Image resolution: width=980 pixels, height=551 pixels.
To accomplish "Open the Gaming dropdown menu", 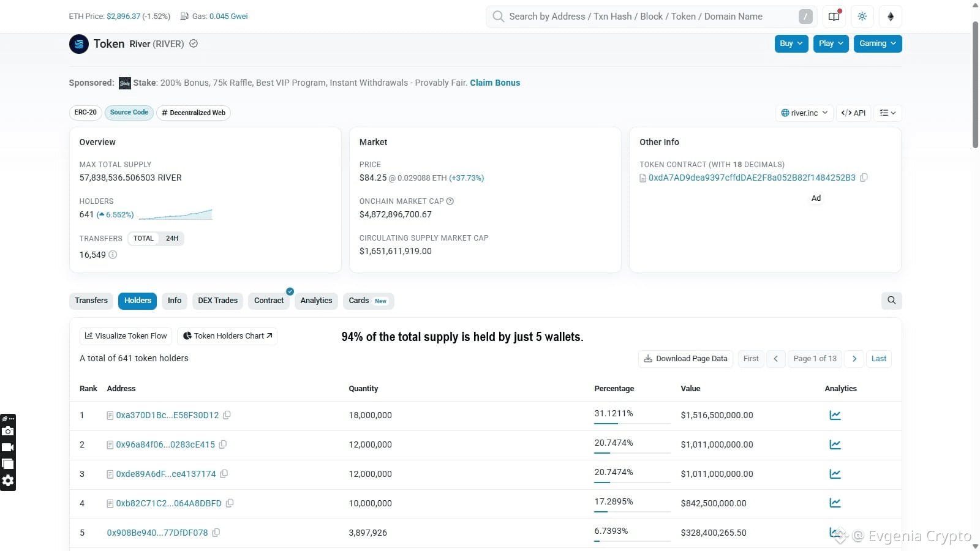I will pos(878,43).
